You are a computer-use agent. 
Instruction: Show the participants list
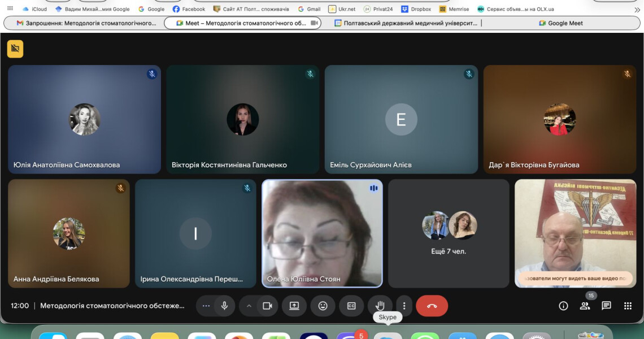tap(585, 306)
